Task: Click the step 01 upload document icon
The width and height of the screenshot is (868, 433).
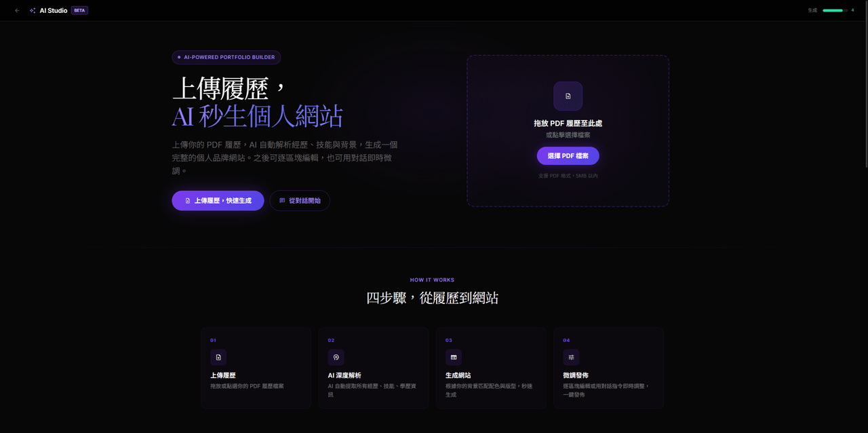Action: tap(218, 357)
